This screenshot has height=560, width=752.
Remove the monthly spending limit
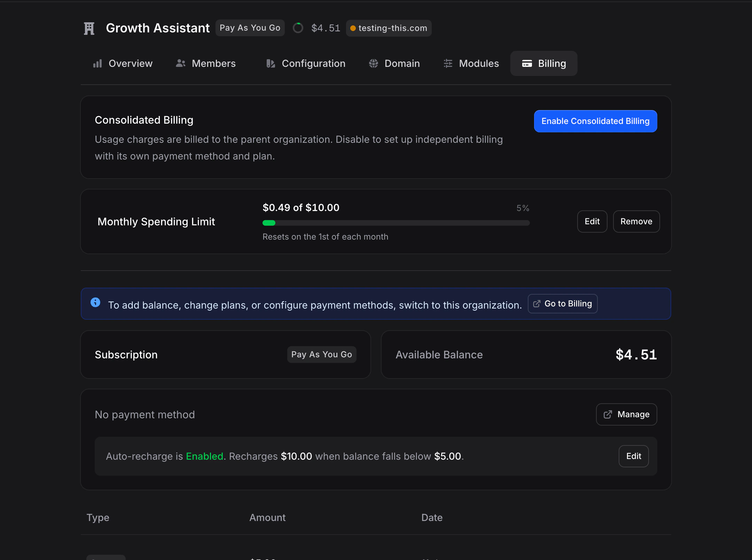[636, 221]
